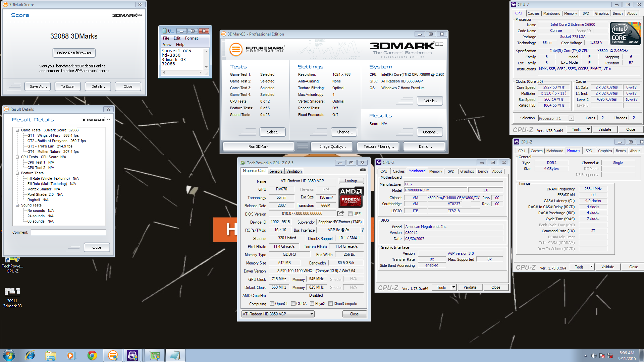Screen dimensions: 644x362
Task: Collapse the CPU Tests tree node
Action: pyautogui.click(x=17, y=157)
